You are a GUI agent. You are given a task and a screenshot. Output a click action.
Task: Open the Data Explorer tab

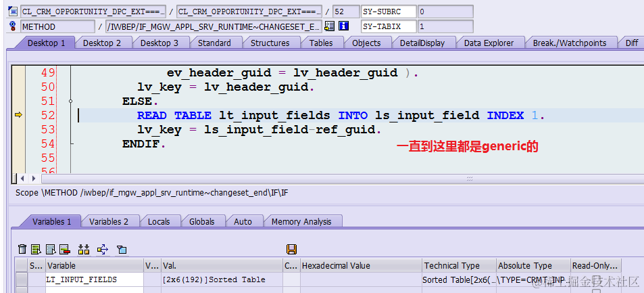pyautogui.click(x=489, y=43)
